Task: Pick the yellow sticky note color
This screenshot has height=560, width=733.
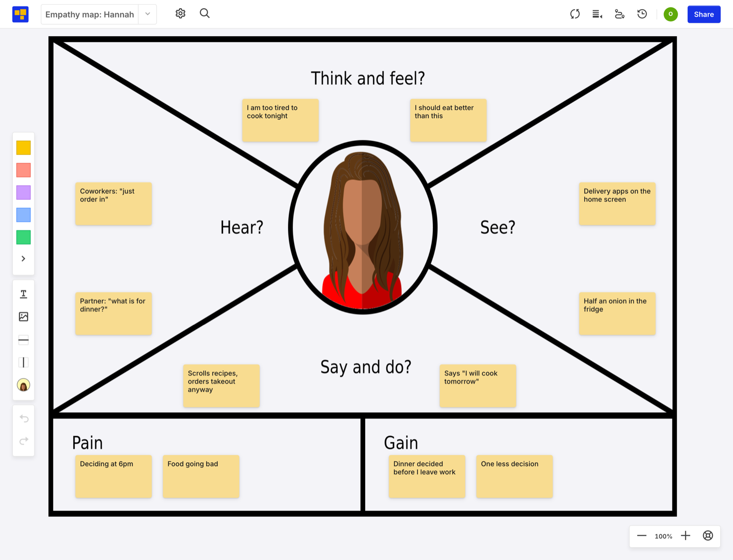Action: [23, 148]
